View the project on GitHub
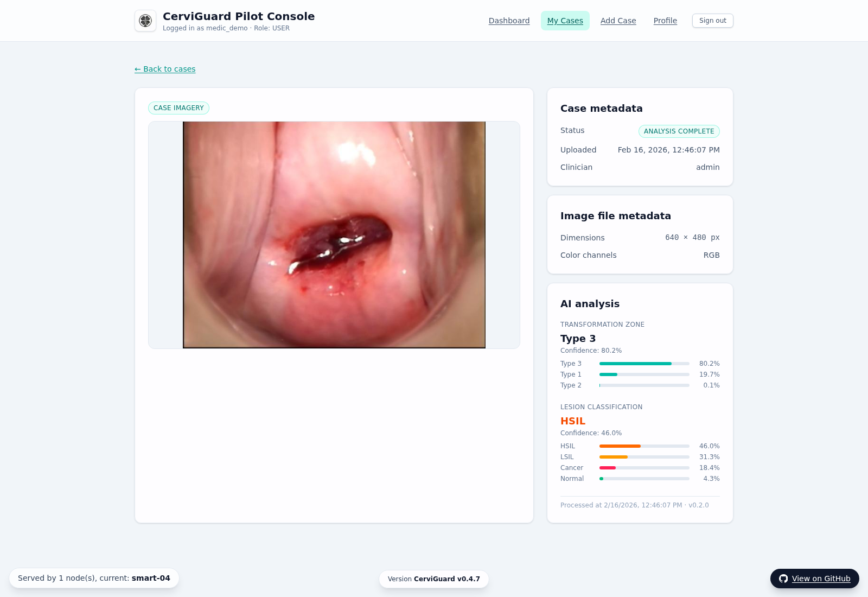Image resolution: width=868 pixels, height=597 pixels. click(820, 579)
